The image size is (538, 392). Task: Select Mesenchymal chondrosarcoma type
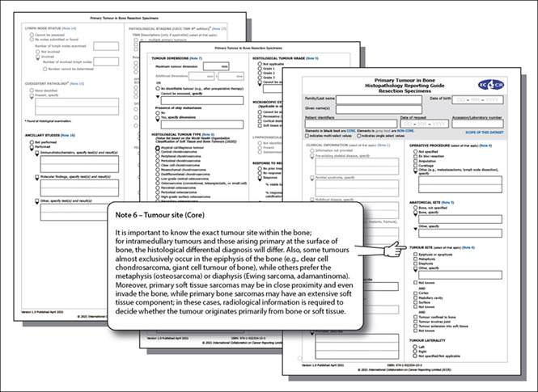pyautogui.click(x=158, y=170)
